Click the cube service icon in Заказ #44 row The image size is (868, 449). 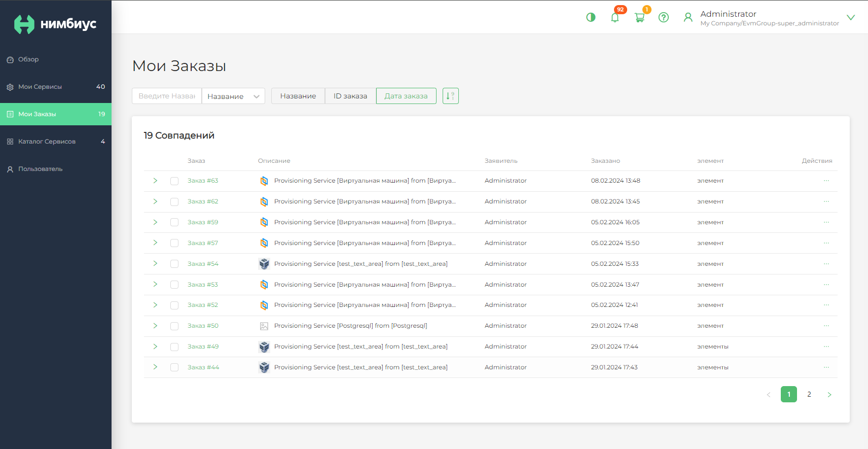pyautogui.click(x=264, y=367)
